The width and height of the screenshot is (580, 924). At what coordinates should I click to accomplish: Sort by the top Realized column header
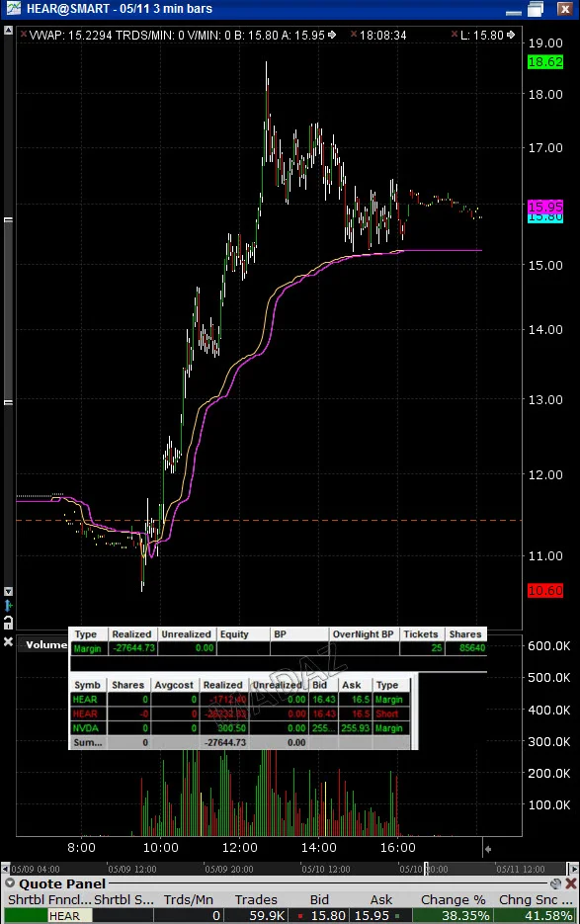click(x=132, y=634)
